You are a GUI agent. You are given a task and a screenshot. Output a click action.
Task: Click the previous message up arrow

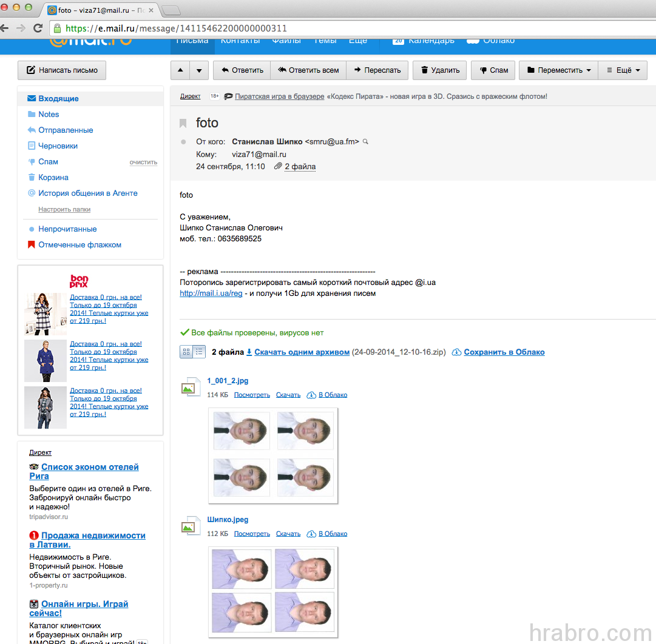(180, 70)
